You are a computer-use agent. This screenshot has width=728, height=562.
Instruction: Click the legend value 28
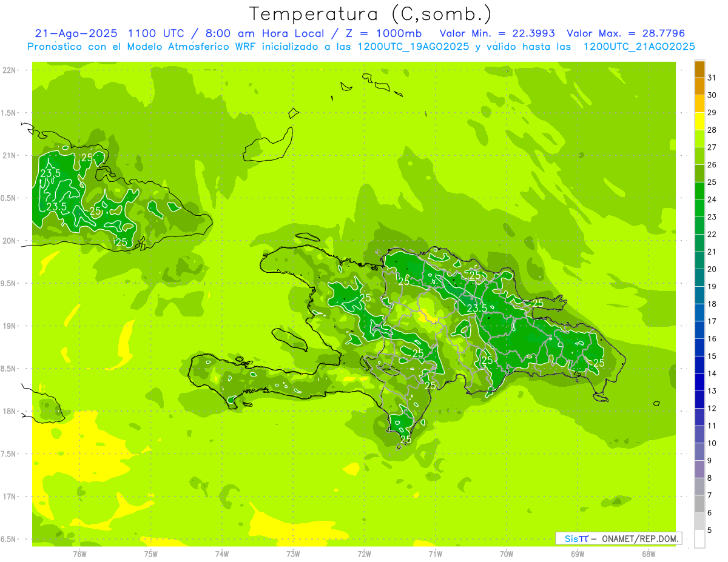coord(712,130)
